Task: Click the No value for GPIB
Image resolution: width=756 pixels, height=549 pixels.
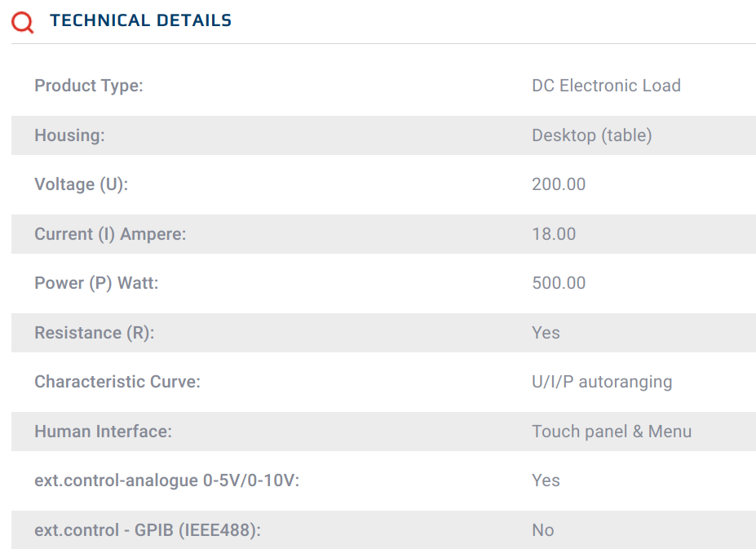Action: pos(542,530)
